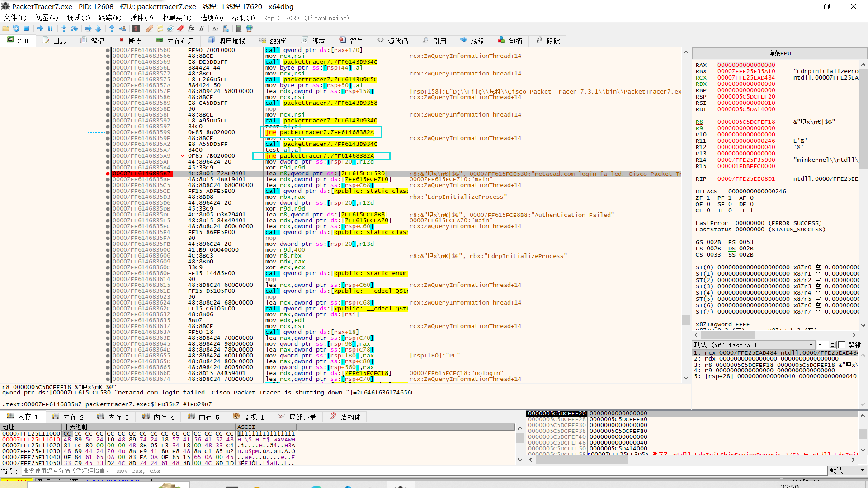
Task: Switch to the 内存 2 dump tab
Action: point(68,417)
